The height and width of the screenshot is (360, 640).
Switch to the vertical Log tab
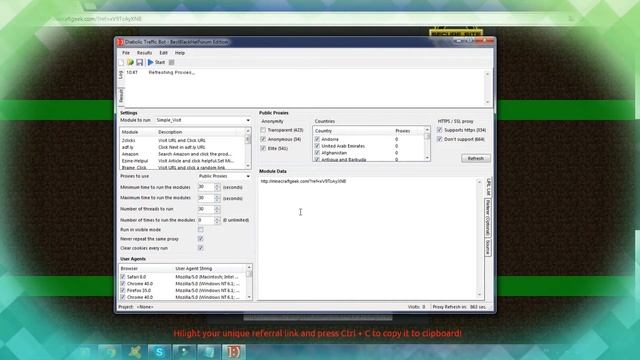click(121, 74)
